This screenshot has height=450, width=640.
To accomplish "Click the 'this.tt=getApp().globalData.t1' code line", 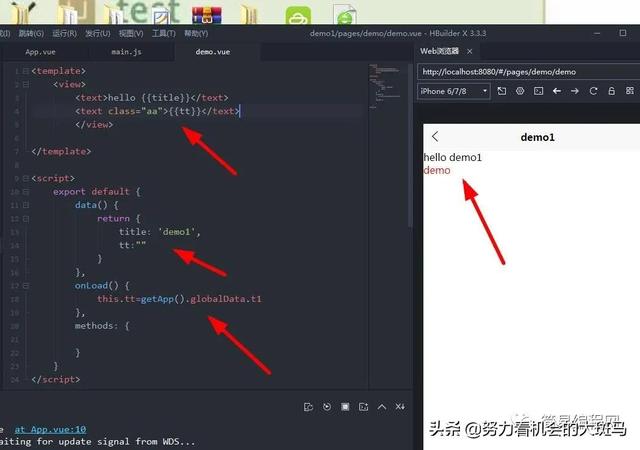I will point(179,299).
